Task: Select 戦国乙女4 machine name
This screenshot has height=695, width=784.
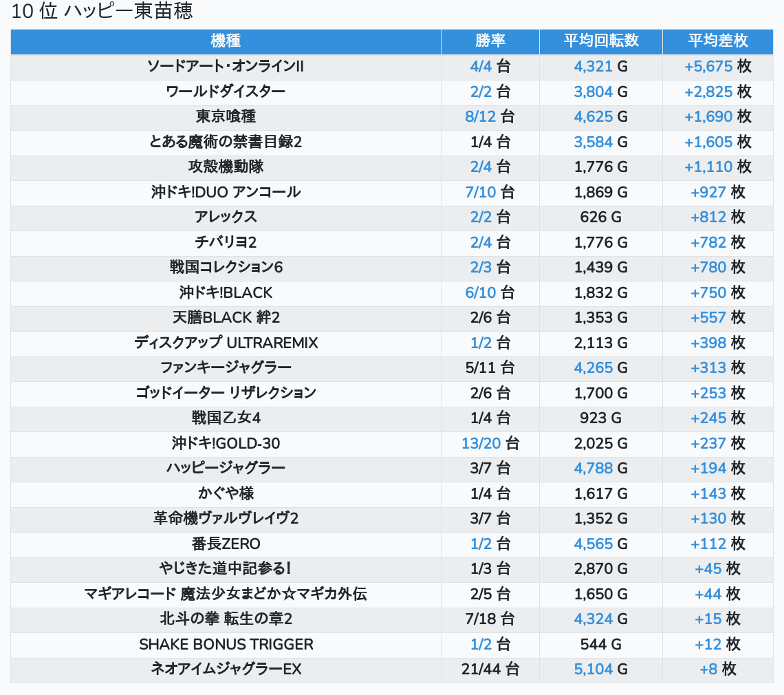Action: pyautogui.click(x=226, y=418)
